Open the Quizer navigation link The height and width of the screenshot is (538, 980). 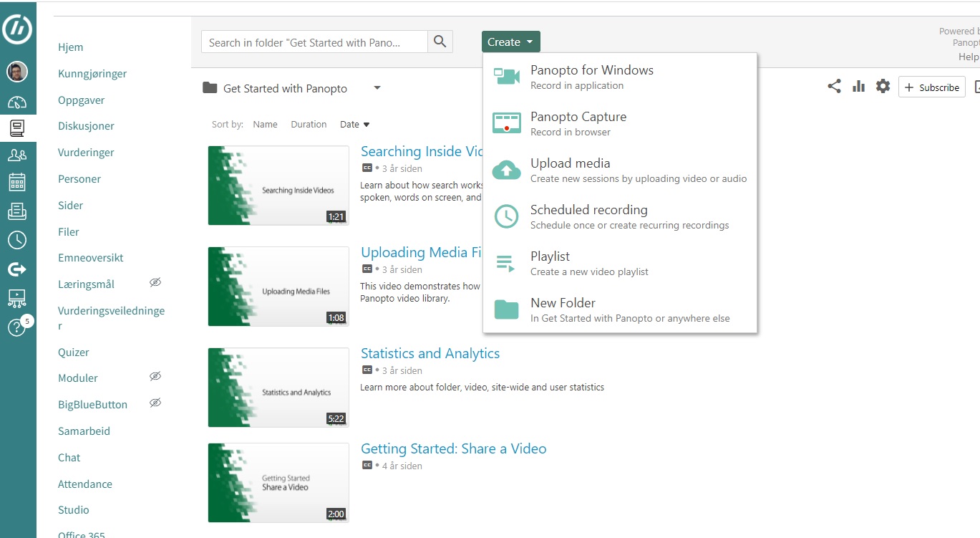[74, 352]
